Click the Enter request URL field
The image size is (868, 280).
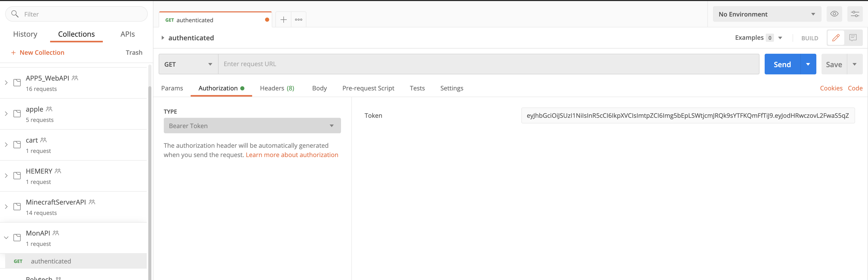click(x=488, y=64)
